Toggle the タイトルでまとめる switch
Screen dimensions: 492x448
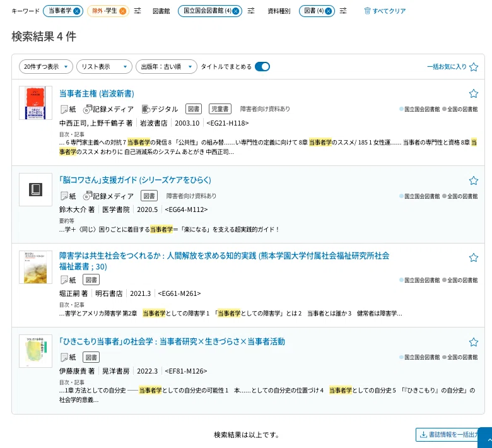262,66
